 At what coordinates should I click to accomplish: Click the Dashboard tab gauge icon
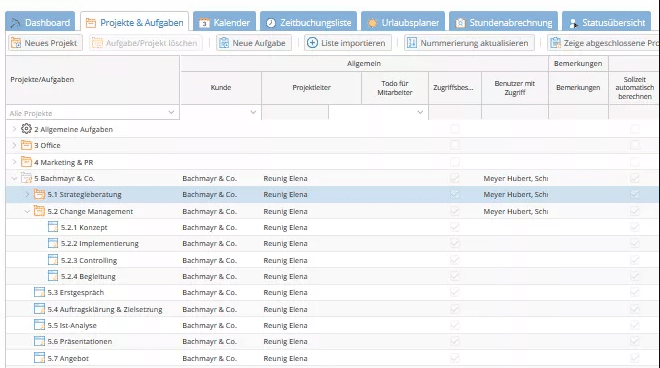(x=16, y=23)
